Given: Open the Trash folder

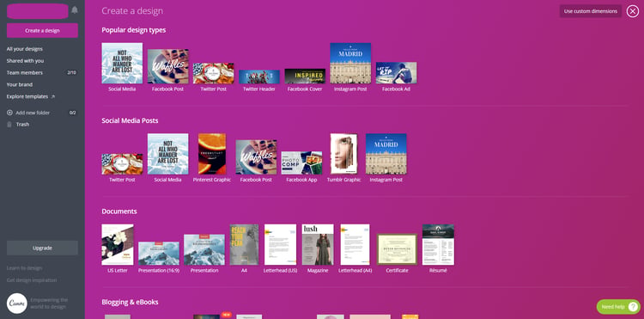Looking at the screenshot, I should click(x=22, y=124).
